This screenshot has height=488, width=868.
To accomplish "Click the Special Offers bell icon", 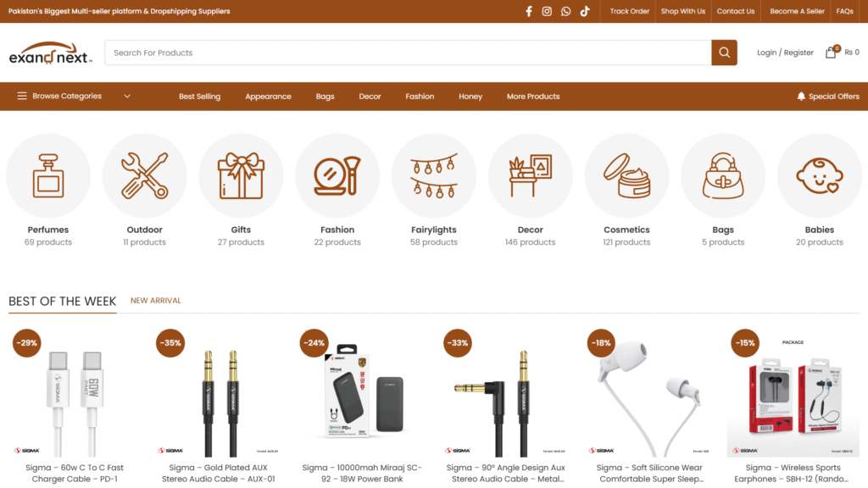I will [801, 97].
